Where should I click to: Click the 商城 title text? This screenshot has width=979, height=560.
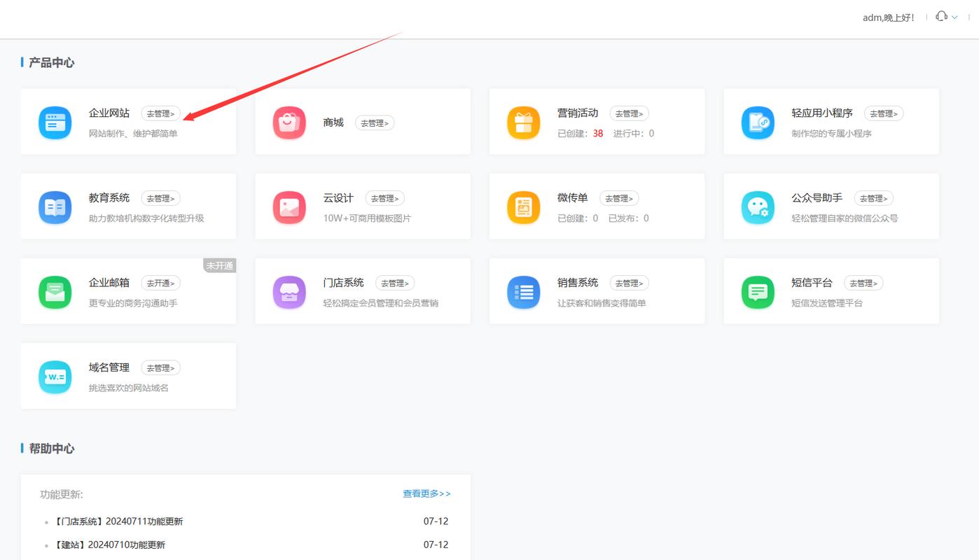click(333, 122)
